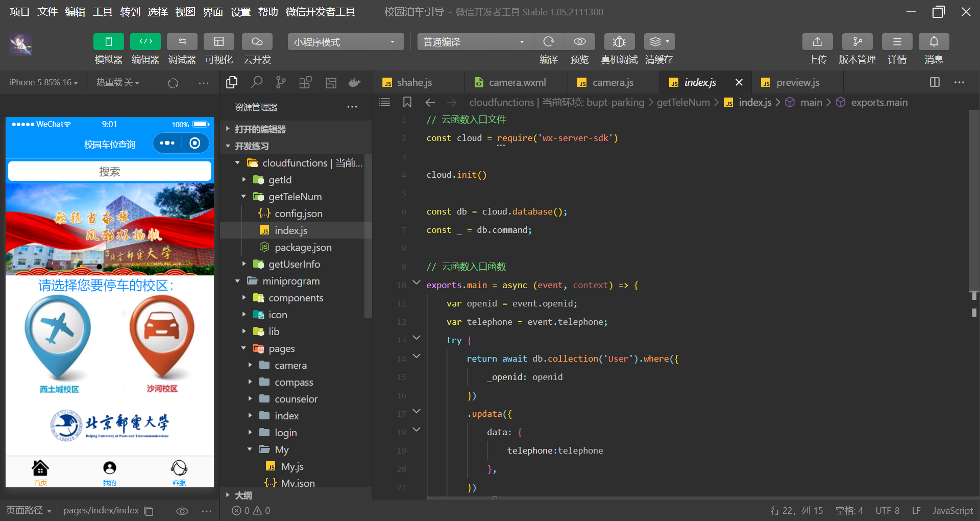Open project details (详情) panel

coord(897,42)
